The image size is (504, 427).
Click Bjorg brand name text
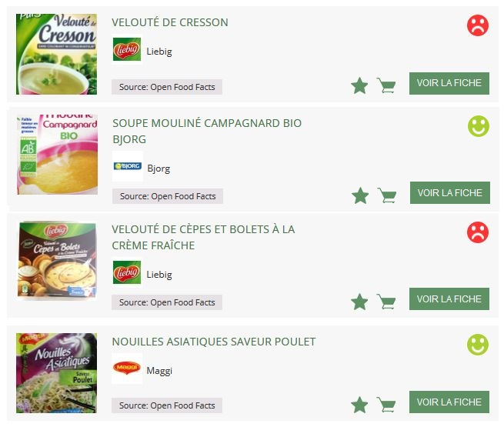pyautogui.click(x=159, y=168)
